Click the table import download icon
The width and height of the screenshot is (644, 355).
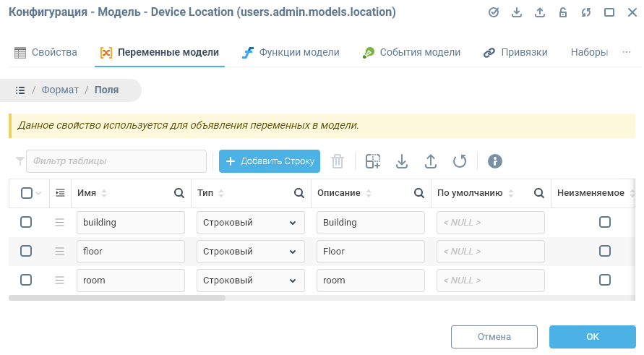402,161
